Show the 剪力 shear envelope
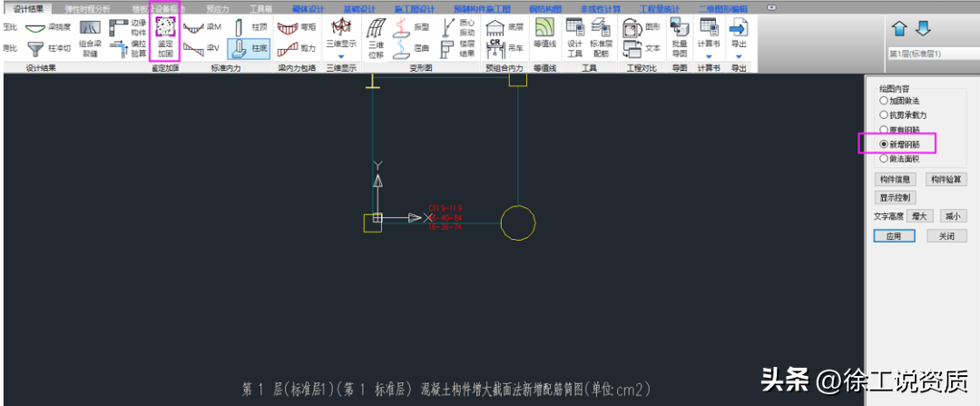This screenshot has width=980, height=406. point(298,47)
